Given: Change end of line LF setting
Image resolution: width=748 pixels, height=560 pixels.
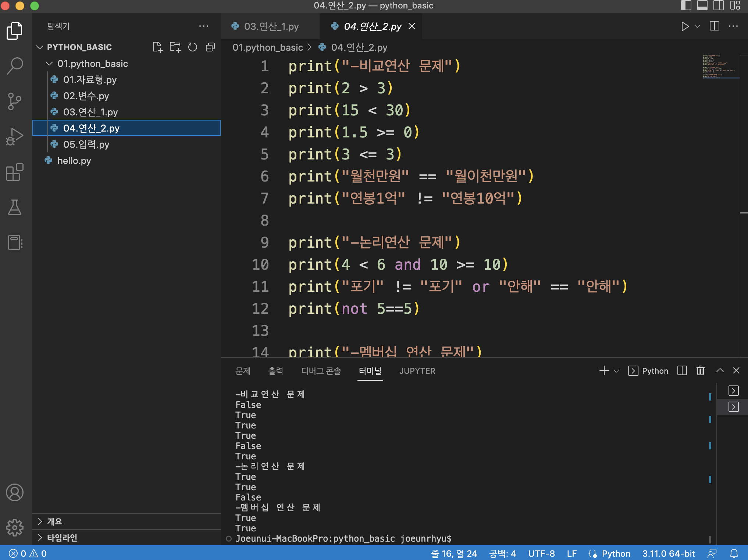Looking at the screenshot, I should pos(571,553).
